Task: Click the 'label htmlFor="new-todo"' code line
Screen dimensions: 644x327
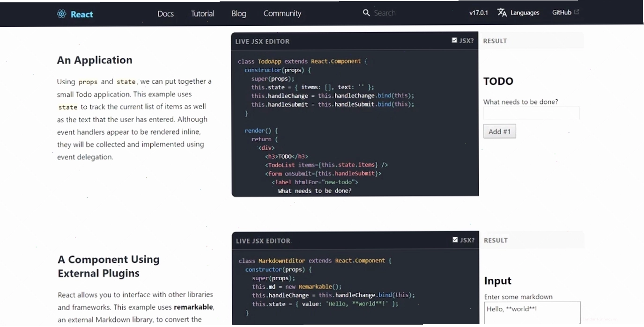Action: click(315, 182)
